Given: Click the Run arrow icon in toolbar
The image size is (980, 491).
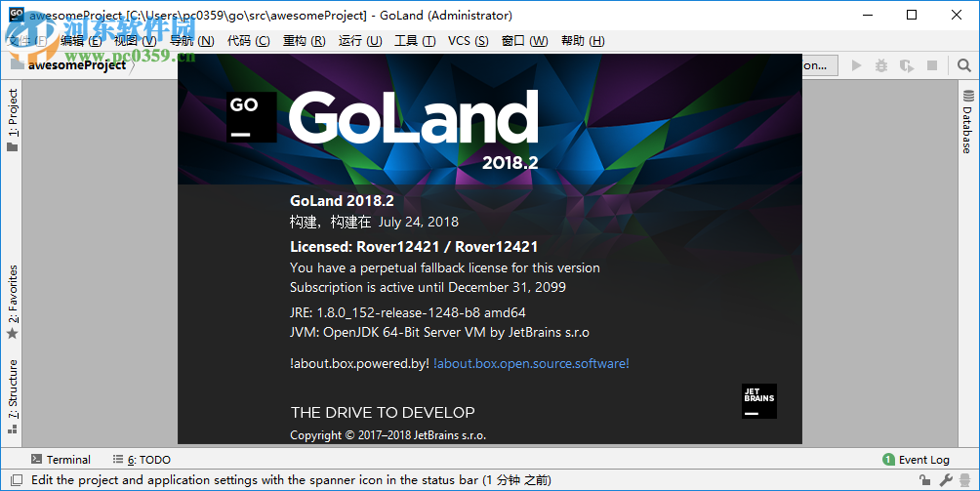Looking at the screenshot, I should pyautogui.click(x=857, y=65).
